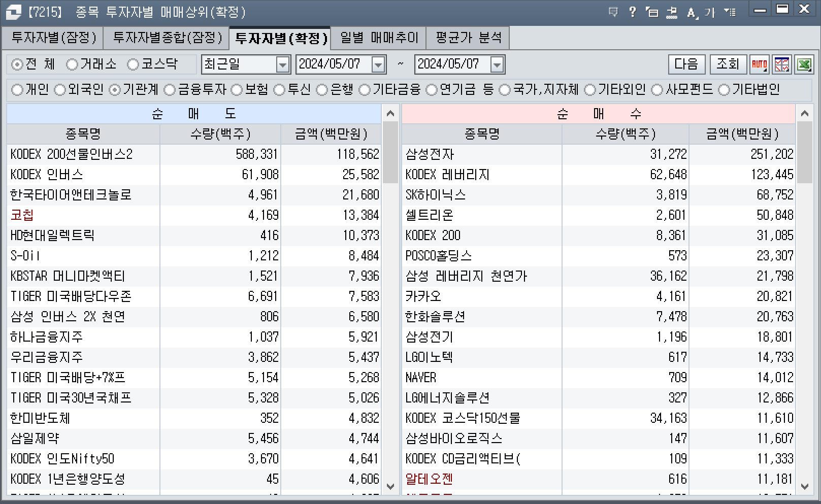
Task: Click scroll-up arrow of the 순매도 table
Action: [390, 113]
